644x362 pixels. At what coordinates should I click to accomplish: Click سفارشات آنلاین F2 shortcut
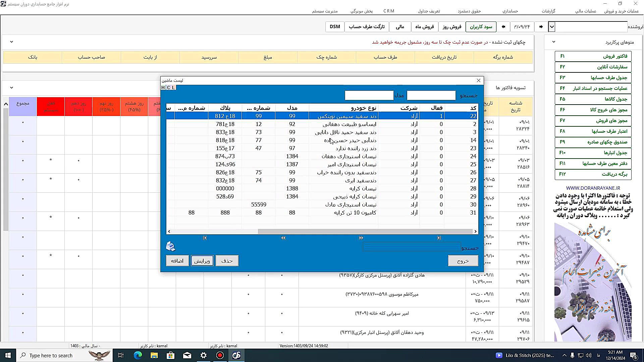[593, 67]
